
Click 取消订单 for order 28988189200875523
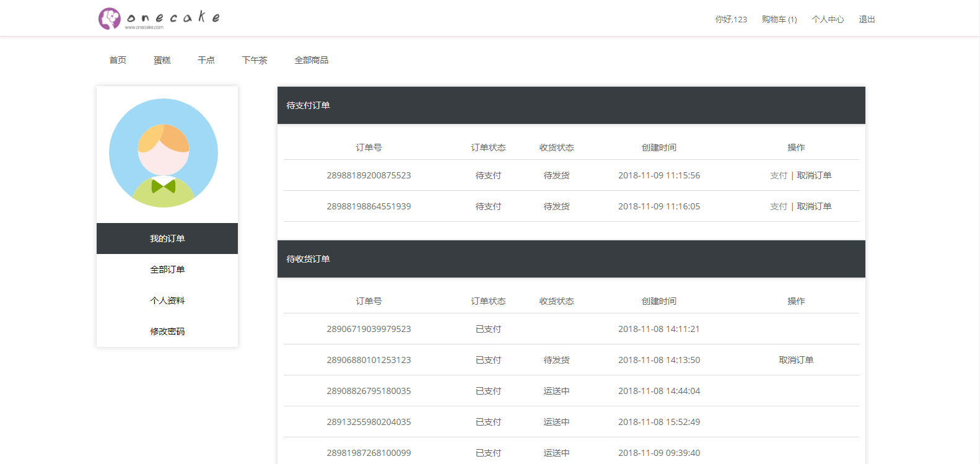814,175
